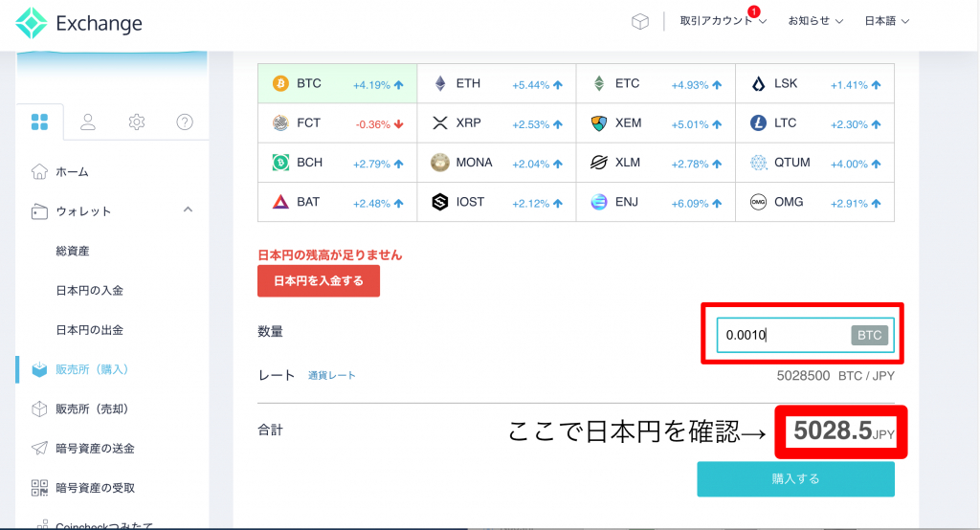Screen dimensions: 980x530
Task: Open the user profile tab icon
Action: 88,121
